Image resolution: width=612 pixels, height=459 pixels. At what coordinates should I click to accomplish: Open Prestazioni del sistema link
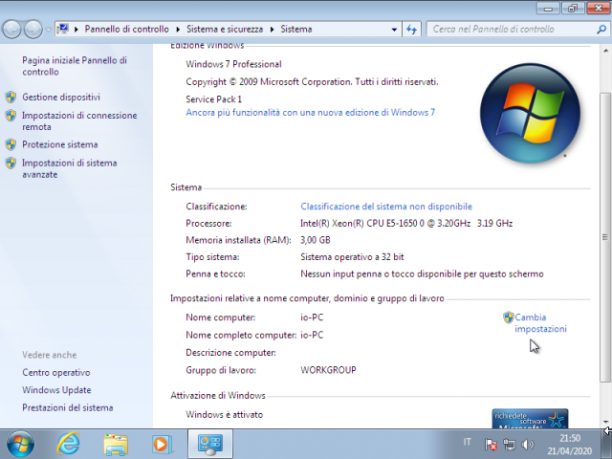tap(68, 407)
